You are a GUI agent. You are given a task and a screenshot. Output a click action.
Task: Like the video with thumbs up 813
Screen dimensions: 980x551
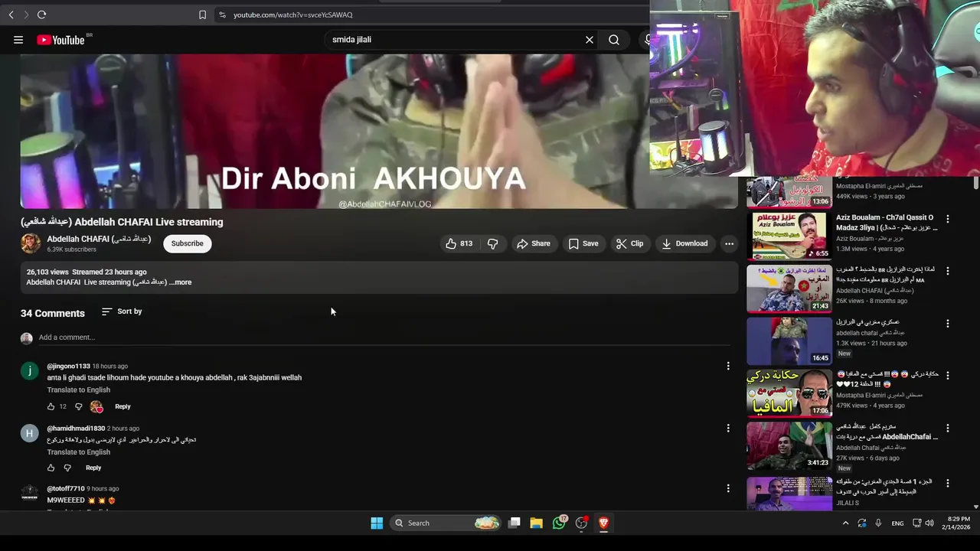pyautogui.click(x=459, y=243)
